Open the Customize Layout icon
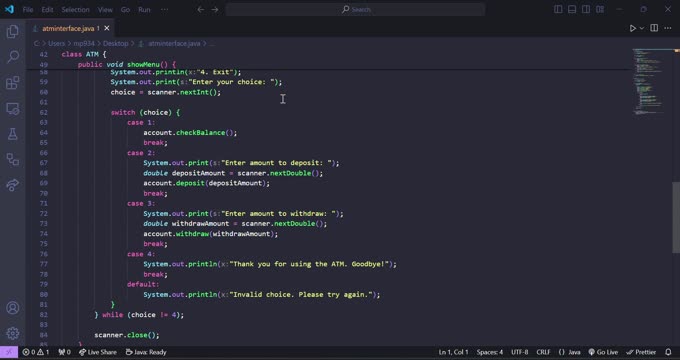Screen dimensions: 680x360 tap(600, 9)
